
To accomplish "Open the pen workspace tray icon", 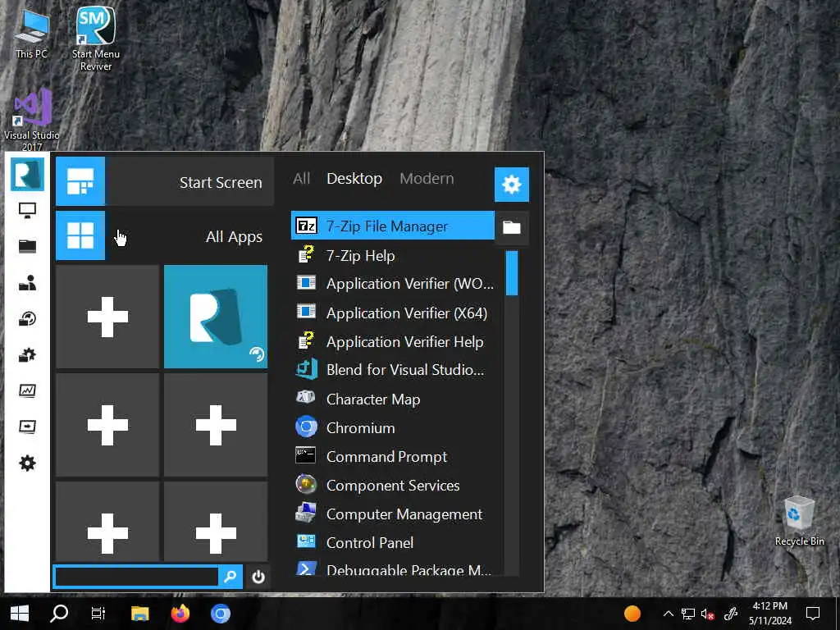I will coord(731,614).
